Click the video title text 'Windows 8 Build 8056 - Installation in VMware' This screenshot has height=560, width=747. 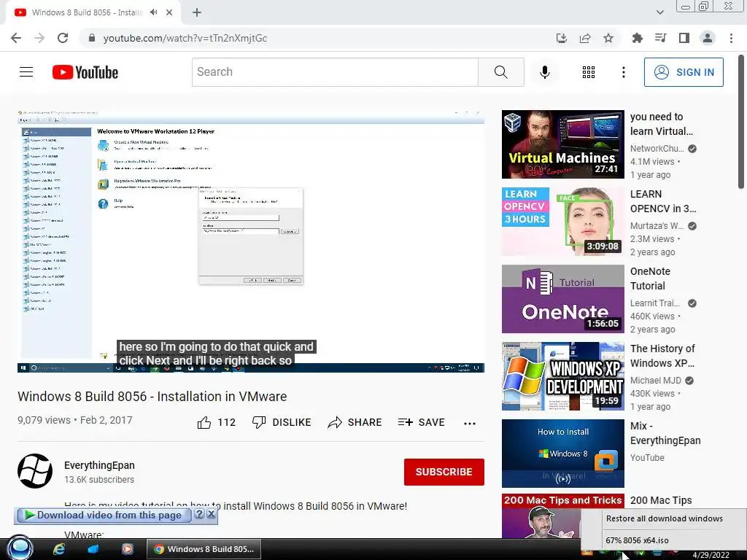152,396
